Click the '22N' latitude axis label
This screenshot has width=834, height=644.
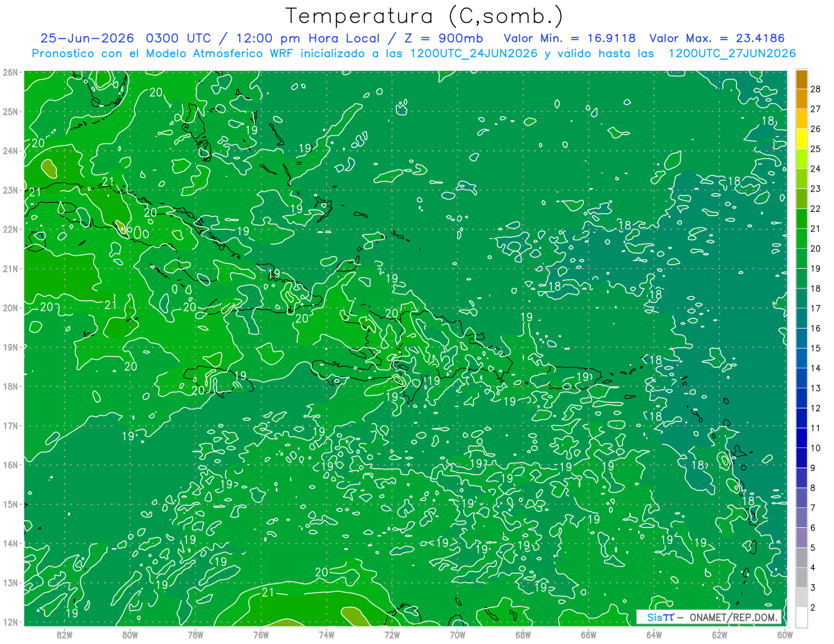pos(10,229)
